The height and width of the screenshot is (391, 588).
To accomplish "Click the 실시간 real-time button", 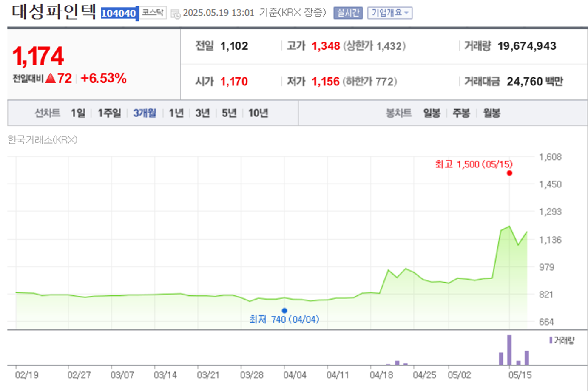I will pyautogui.click(x=348, y=13).
